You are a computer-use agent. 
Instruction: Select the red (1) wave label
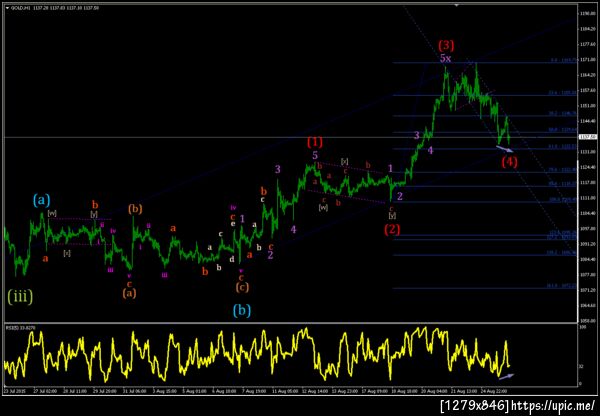click(315, 142)
